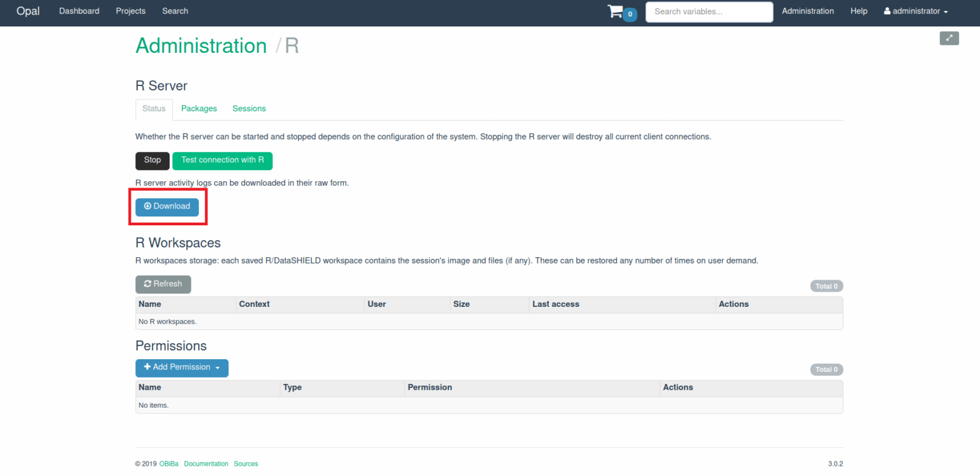Viewport: 980px width, 476px height.
Task: Download R server activity logs
Action: pyautogui.click(x=167, y=207)
